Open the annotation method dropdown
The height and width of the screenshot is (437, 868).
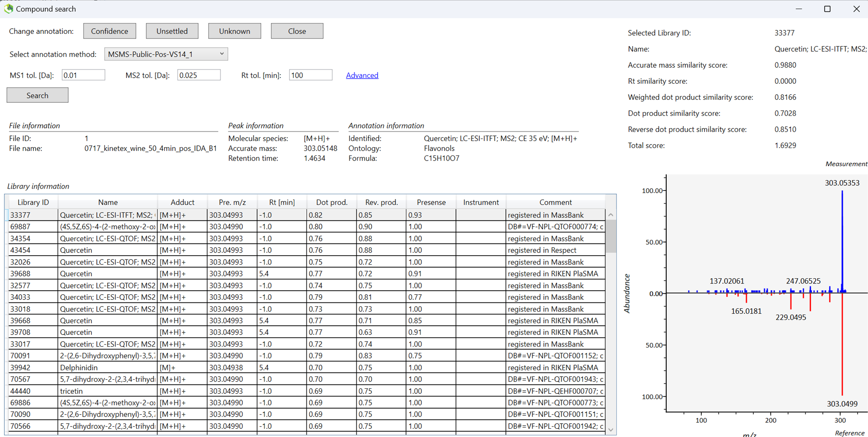click(x=221, y=54)
